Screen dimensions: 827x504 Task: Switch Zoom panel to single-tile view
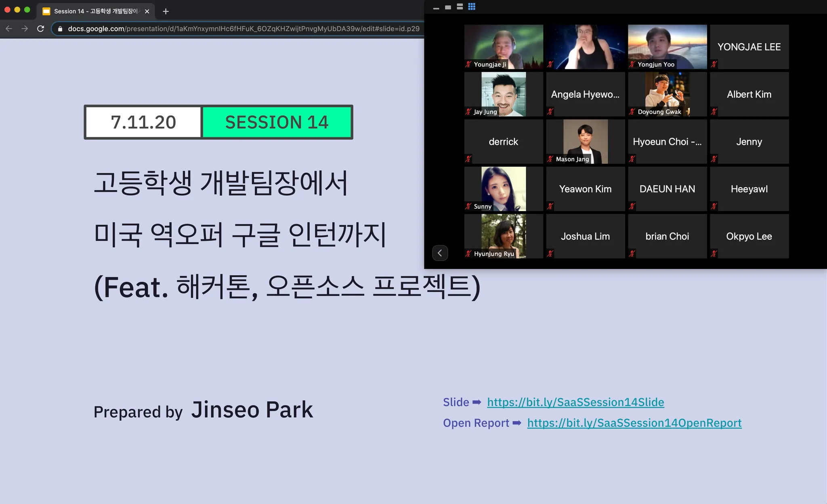point(448,7)
